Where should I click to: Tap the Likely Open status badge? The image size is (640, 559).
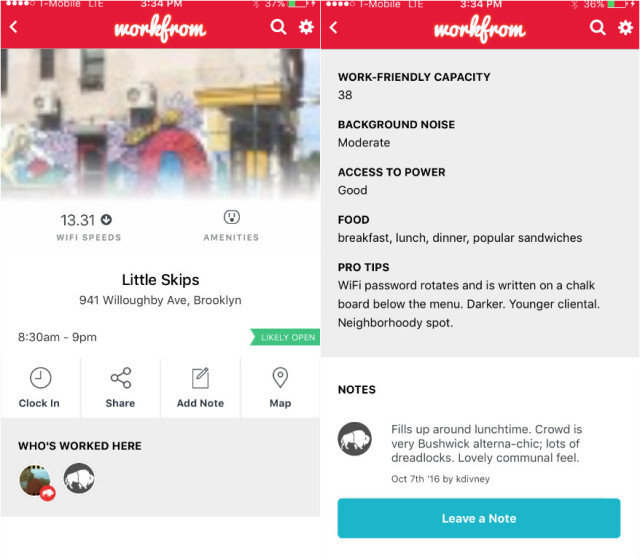point(285,337)
